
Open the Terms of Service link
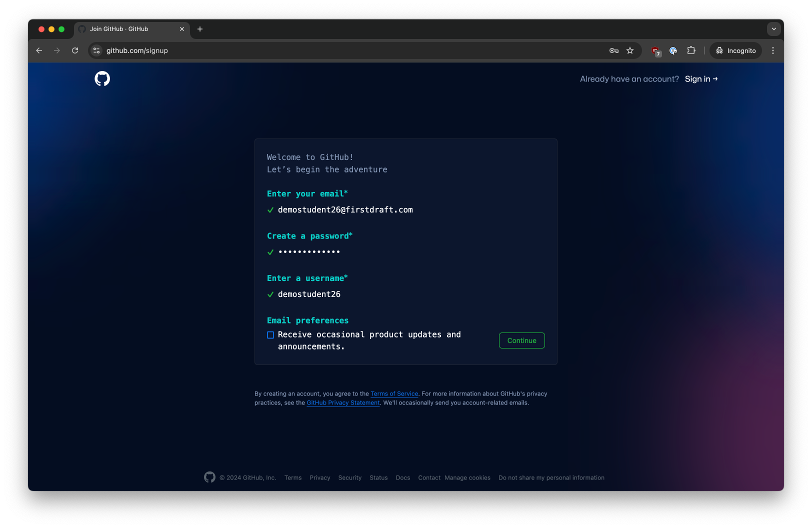(x=394, y=394)
